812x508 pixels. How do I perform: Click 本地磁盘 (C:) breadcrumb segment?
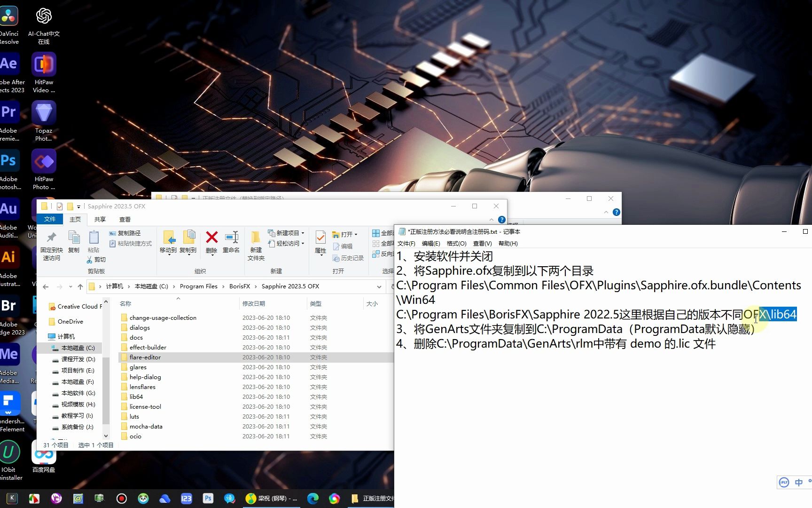point(151,286)
